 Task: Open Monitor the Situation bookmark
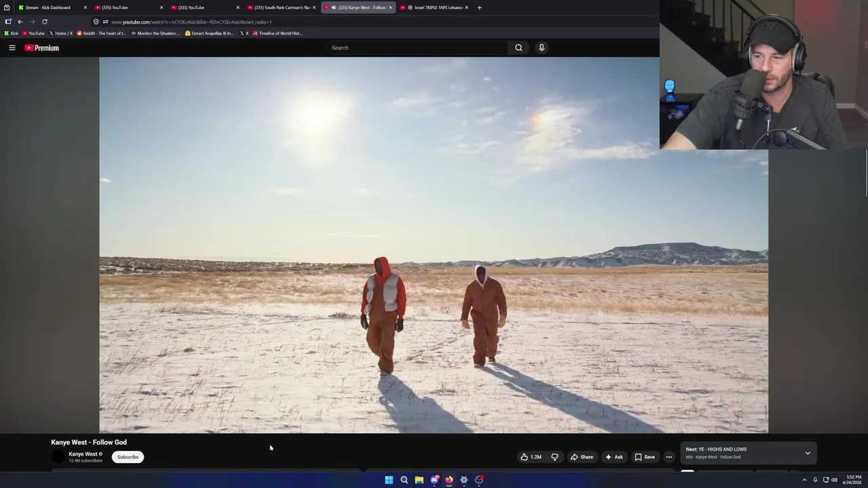tap(156, 33)
